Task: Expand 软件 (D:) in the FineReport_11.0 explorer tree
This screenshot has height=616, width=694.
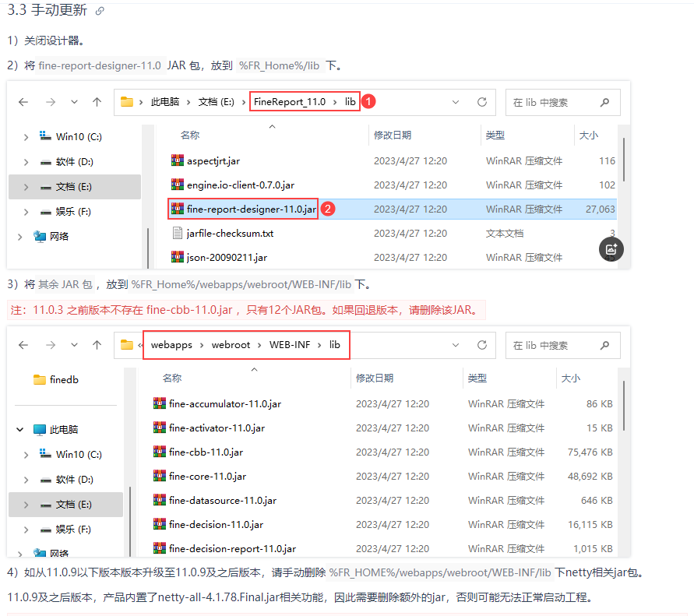Action: point(26,163)
